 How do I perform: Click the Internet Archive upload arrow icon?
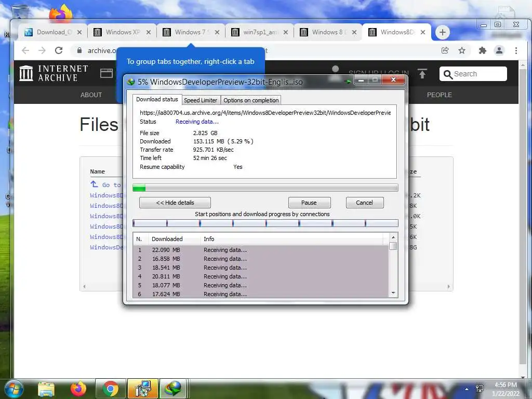(x=422, y=73)
